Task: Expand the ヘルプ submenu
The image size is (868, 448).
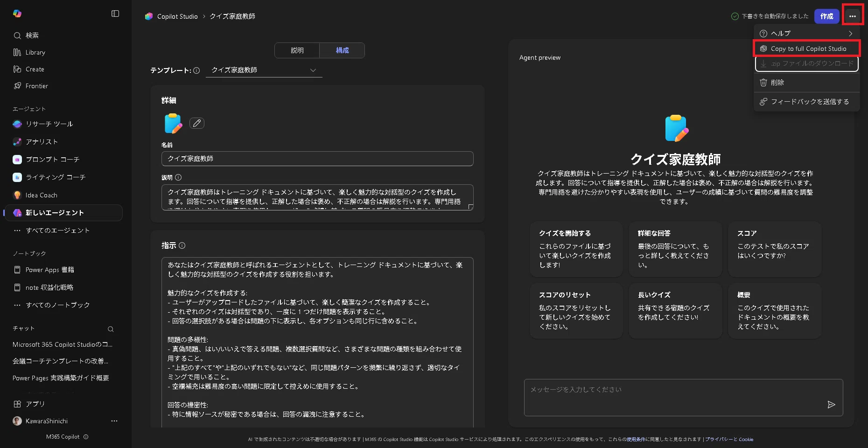Action: (x=807, y=34)
